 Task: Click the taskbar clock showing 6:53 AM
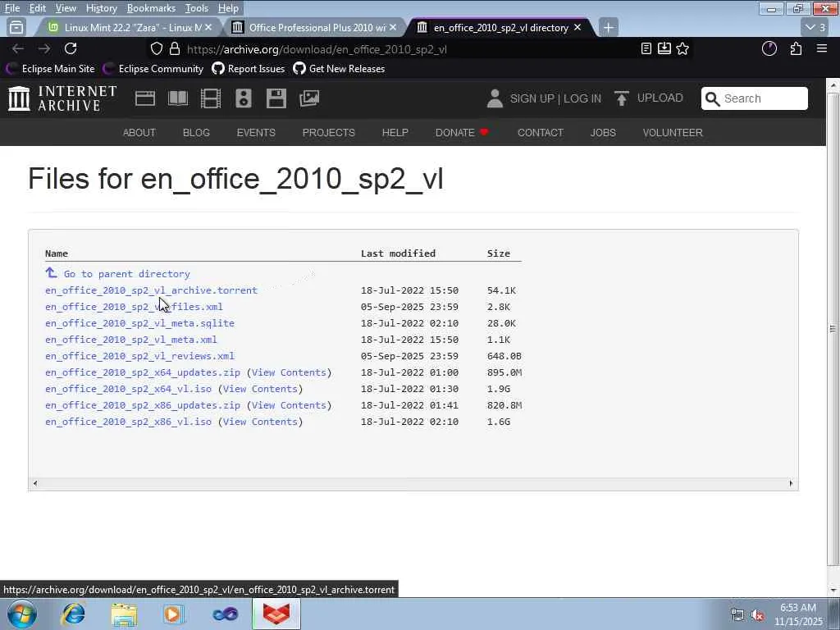797,614
